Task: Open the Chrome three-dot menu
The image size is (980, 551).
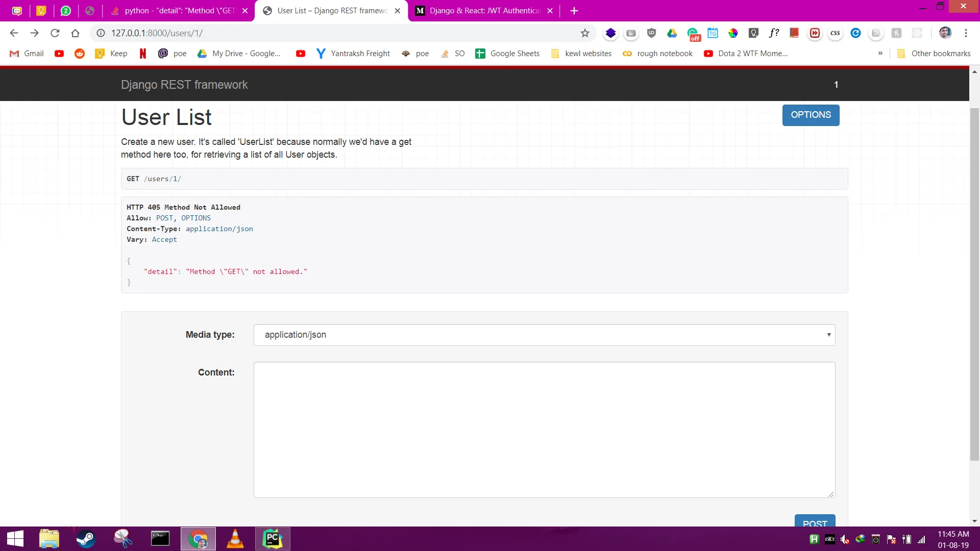Action: pos(966,33)
